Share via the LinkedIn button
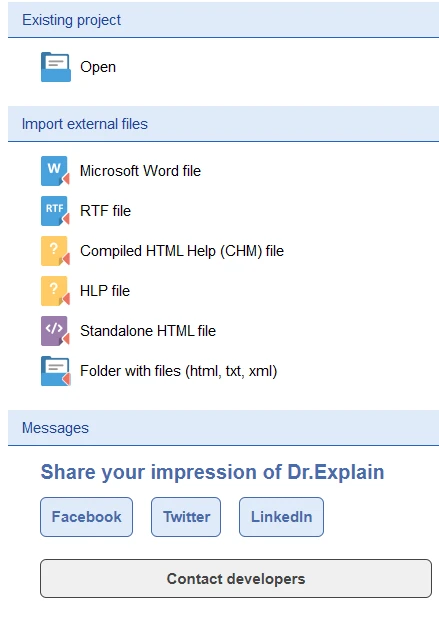The height and width of the screenshot is (617, 439). (282, 517)
